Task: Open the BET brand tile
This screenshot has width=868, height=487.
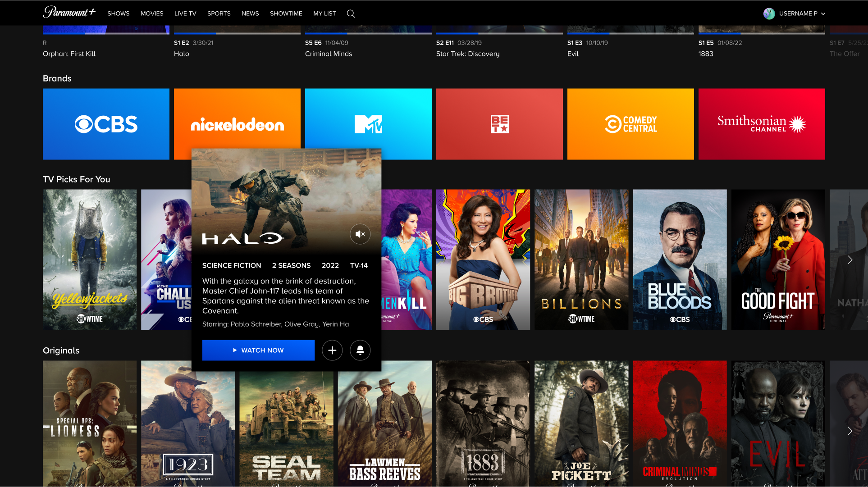Action: [x=499, y=124]
